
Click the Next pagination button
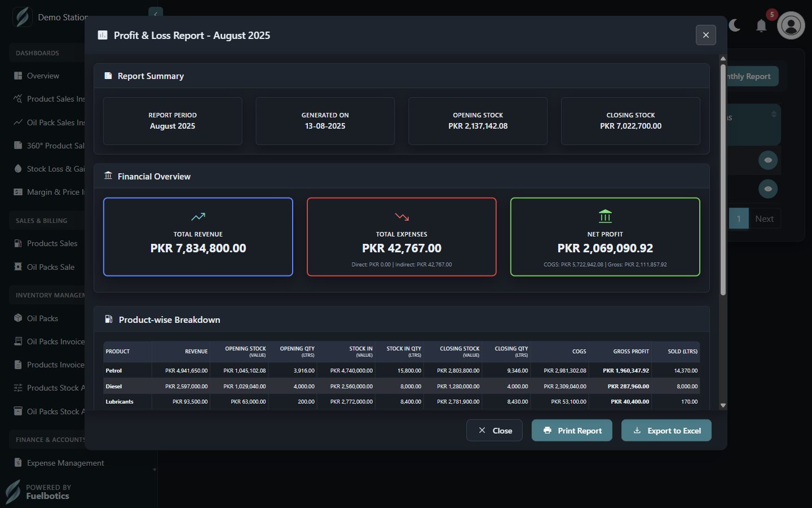(x=764, y=219)
